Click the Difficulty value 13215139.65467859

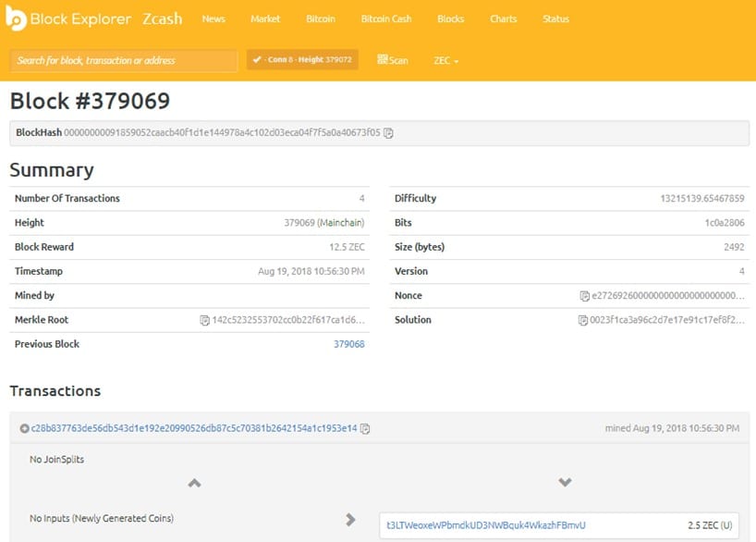pyautogui.click(x=702, y=198)
